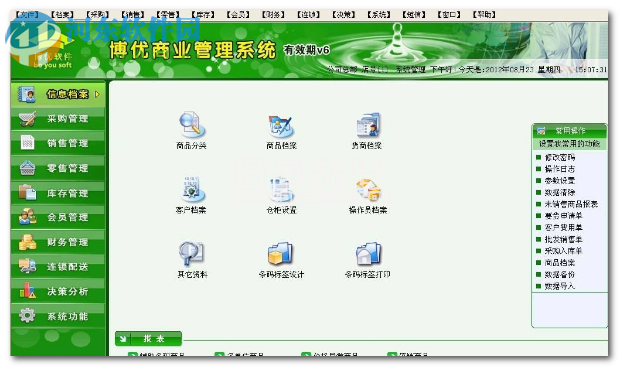
Task: Open the 【会员】 menu
Action: pos(238,15)
